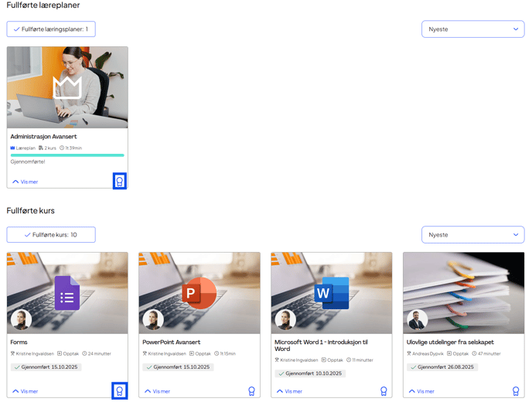Open the Administrasjon Avansert title link
532x402 pixels.
(x=43, y=137)
